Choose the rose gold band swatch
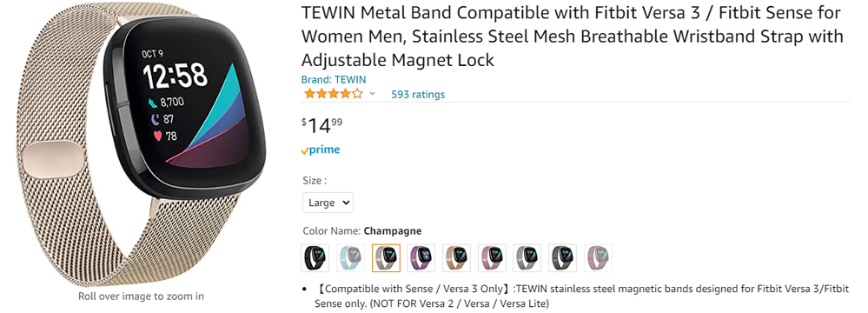Image resolution: width=868 pixels, height=313 pixels. 457,258
